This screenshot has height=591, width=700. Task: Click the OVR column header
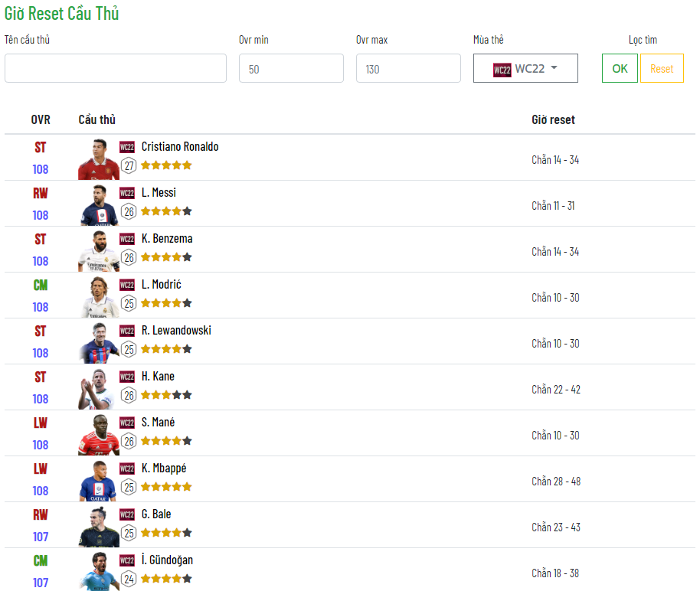coord(41,120)
